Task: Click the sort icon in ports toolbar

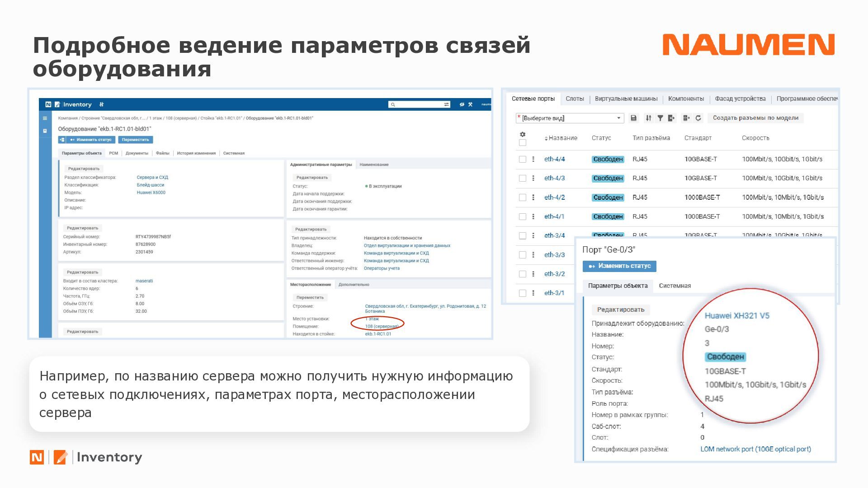Action: click(648, 118)
